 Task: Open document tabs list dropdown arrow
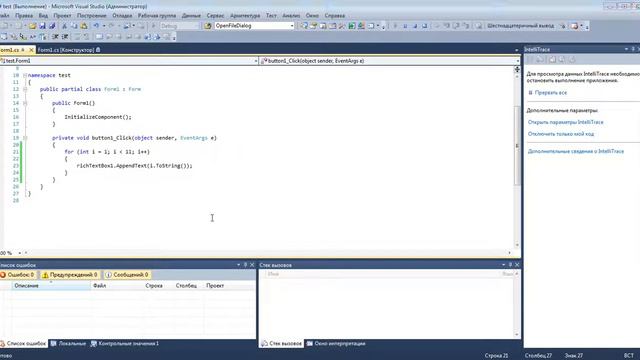coord(516,50)
